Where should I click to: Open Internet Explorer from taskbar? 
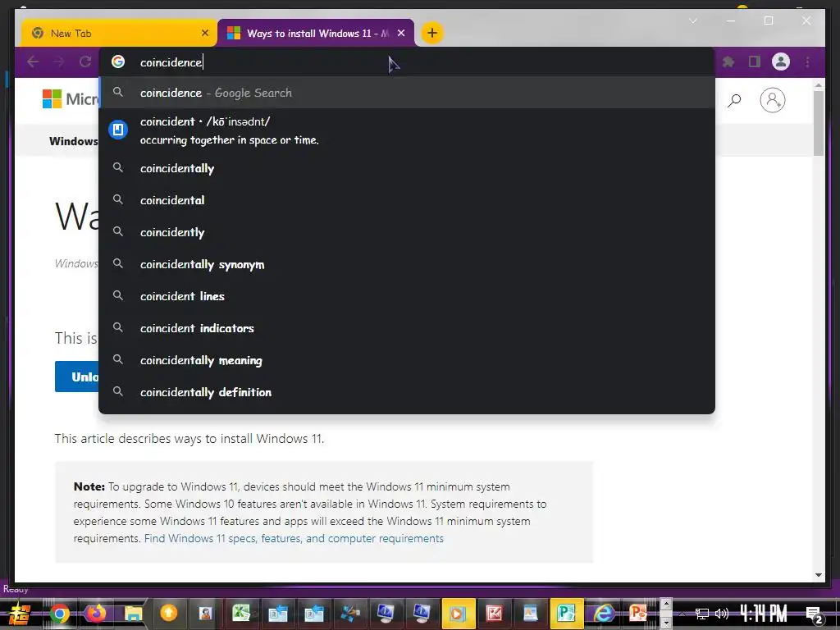pos(602,614)
